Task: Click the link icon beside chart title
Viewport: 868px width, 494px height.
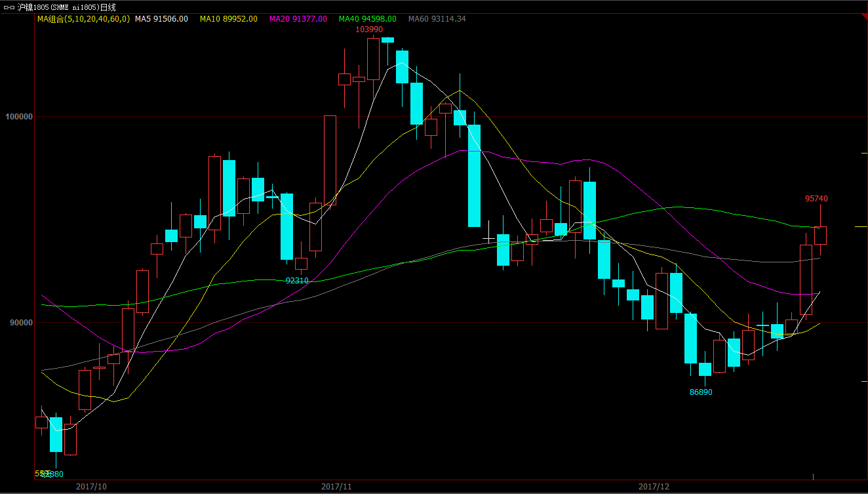Action: tap(9, 7)
